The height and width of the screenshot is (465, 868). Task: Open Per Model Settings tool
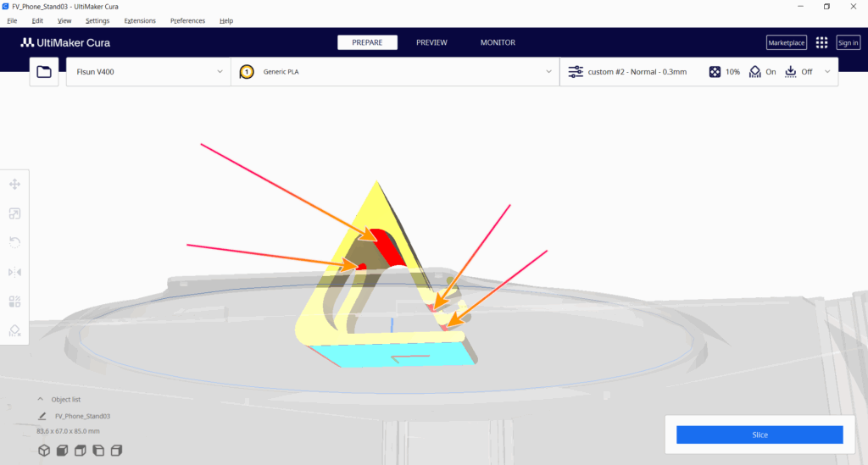pyautogui.click(x=15, y=302)
